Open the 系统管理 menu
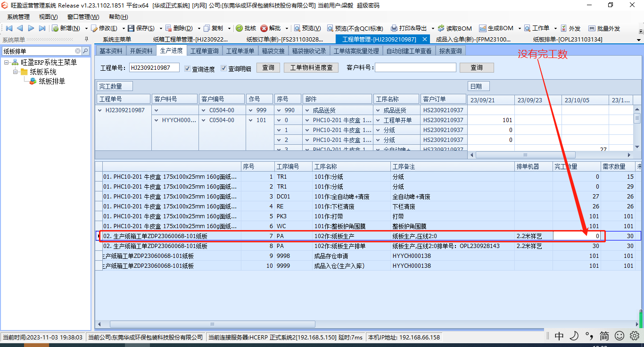 pyautogui.click(x=18, y=17)
